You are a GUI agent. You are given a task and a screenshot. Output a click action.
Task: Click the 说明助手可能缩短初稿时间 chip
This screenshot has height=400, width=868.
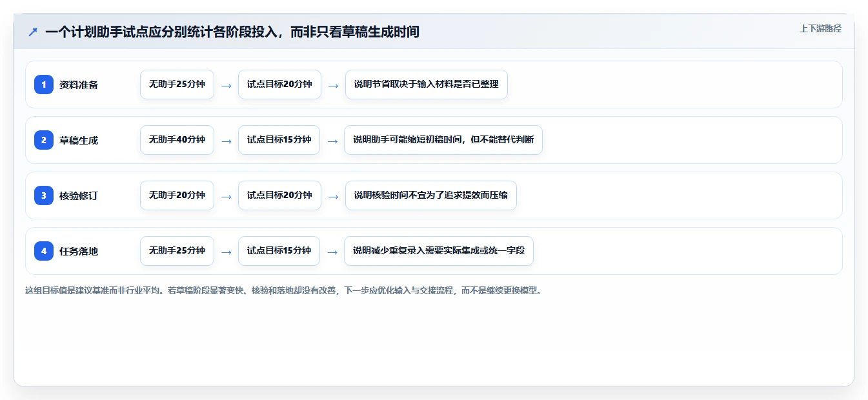(x=443, y=140)
